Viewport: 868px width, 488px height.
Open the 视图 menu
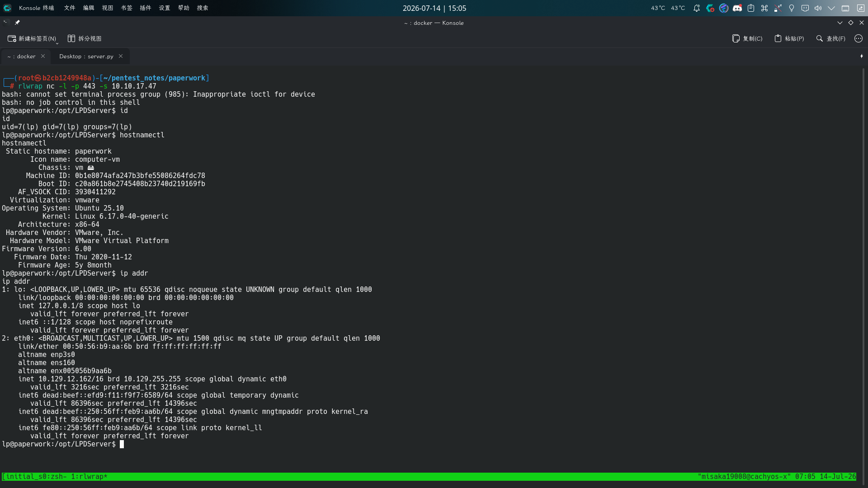click(x=108, y=8)
